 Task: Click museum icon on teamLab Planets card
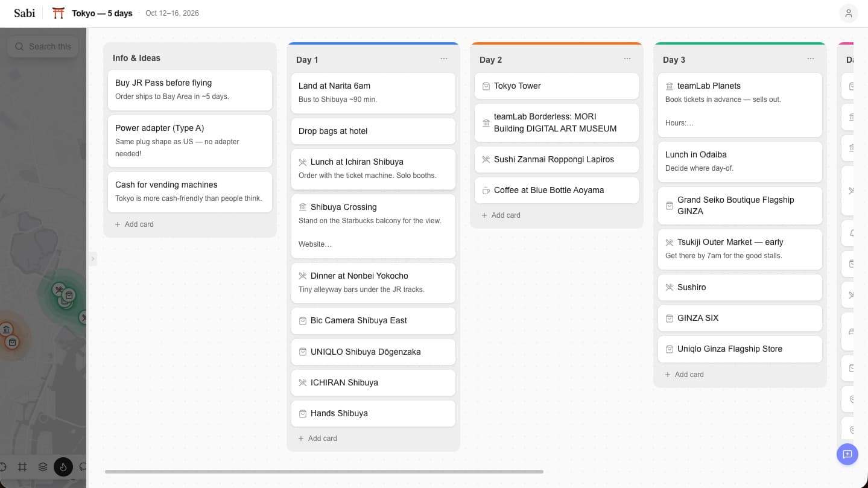point(670,86)
